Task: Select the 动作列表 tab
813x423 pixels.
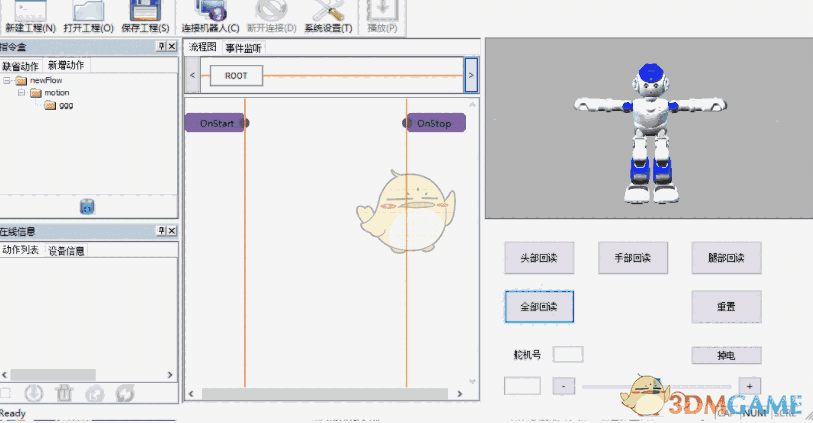Action: pos(21,250)
